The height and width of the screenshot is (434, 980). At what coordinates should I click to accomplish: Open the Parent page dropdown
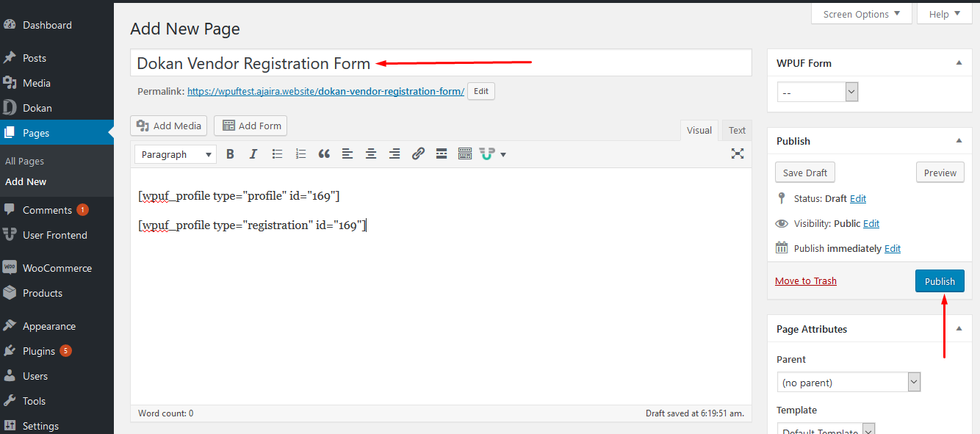[x=849, y=383]
